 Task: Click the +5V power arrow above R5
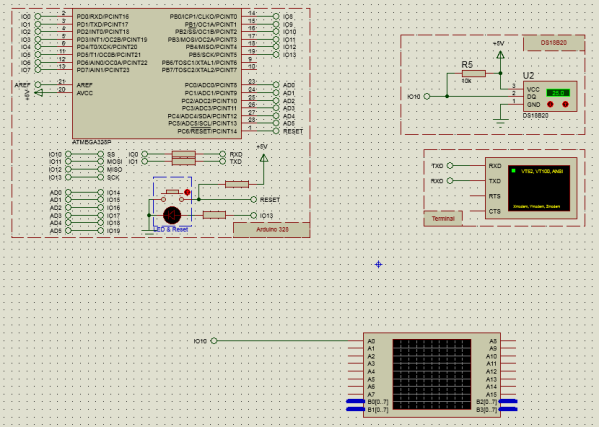(x=500, y=55)
